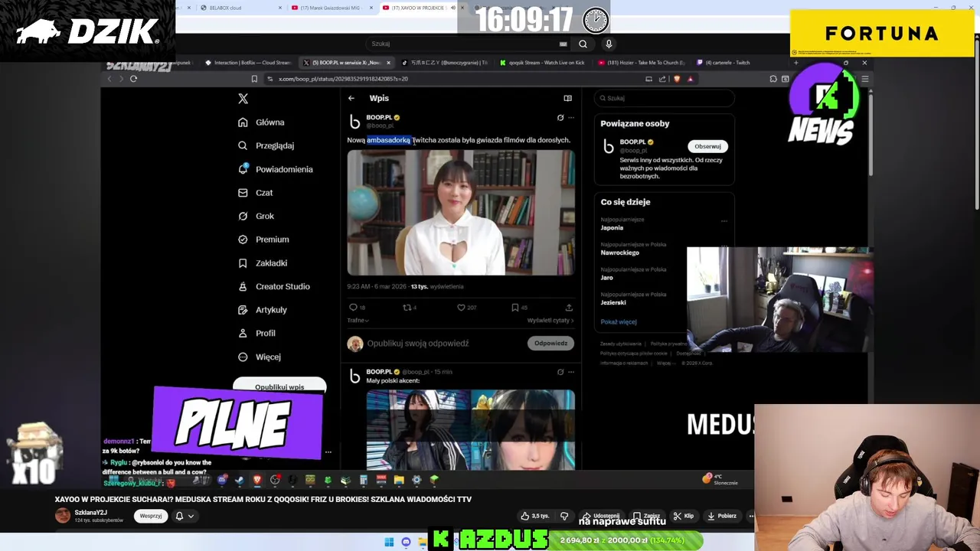Dislike the YouTube video
Screen dimensions: 980x551
pos(564,516)
